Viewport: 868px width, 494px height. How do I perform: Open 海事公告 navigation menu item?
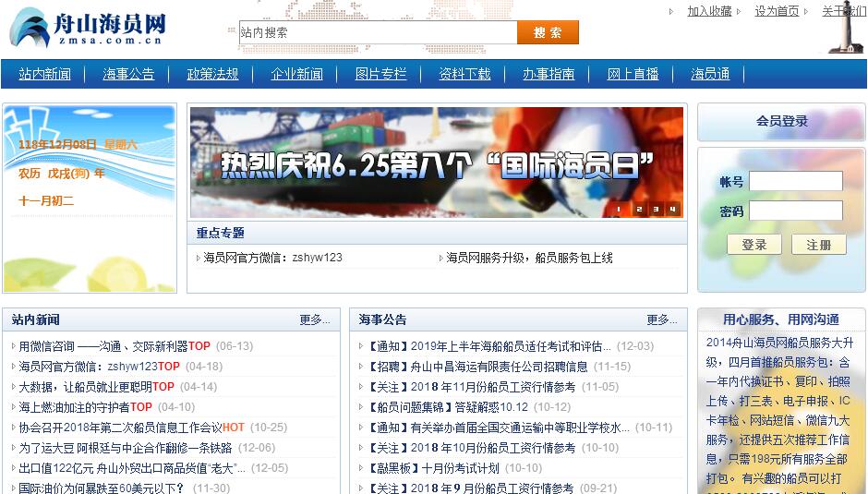pyautogui.click(x=128, y=74)
